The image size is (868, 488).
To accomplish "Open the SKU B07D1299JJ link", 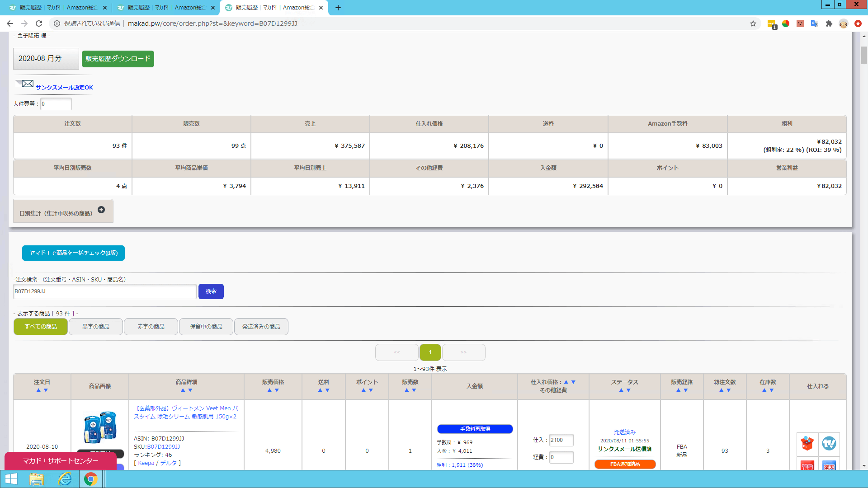I will (164, 447).
